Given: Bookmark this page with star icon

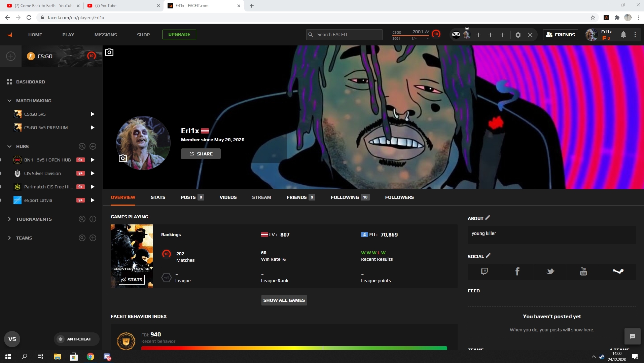Looking at the screenshot, I should pos(593,17).
